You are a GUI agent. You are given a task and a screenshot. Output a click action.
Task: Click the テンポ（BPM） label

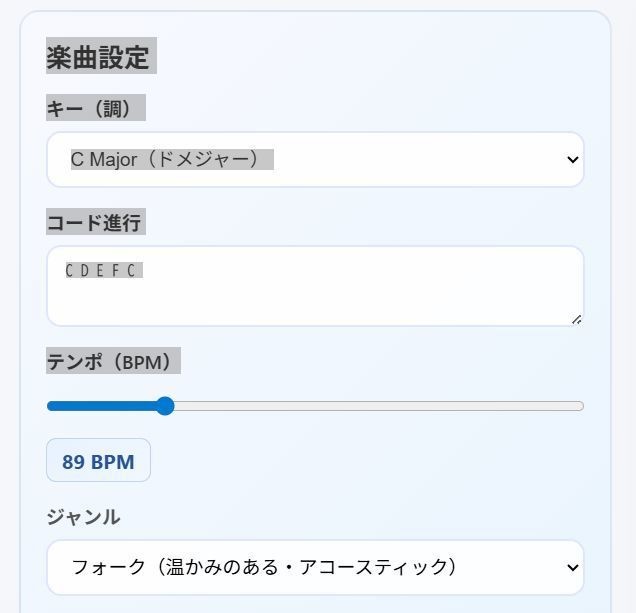pyautogui.click(x=113, y=361)
